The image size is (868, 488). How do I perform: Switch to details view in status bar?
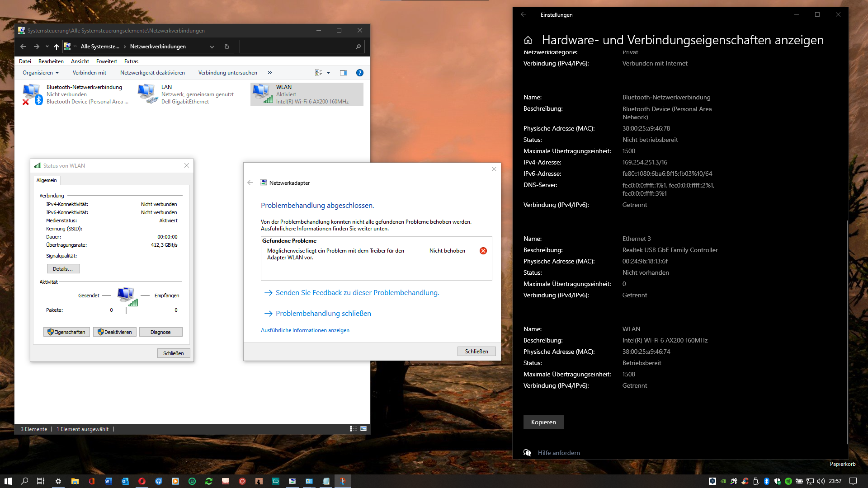354,429
